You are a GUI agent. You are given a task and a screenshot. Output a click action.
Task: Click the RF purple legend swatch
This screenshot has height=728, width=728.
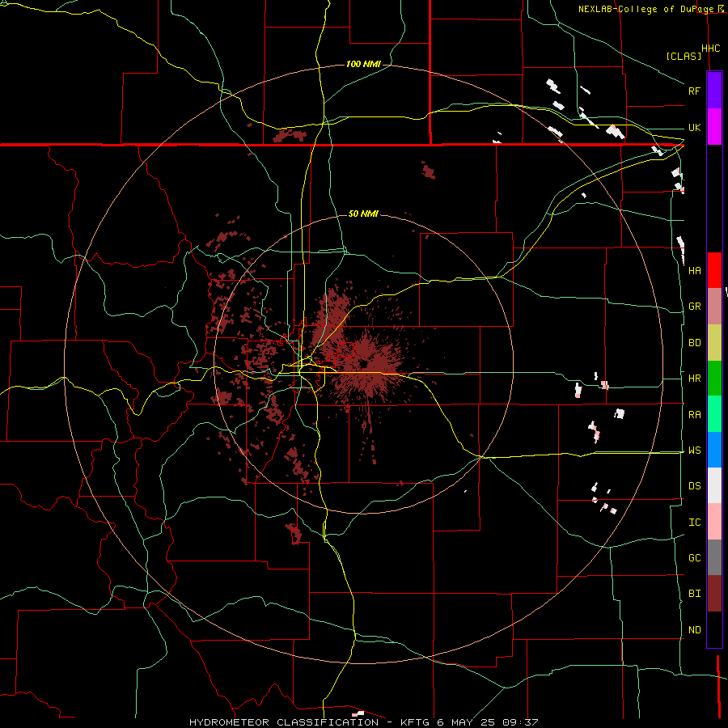click(x=714, y=91)
